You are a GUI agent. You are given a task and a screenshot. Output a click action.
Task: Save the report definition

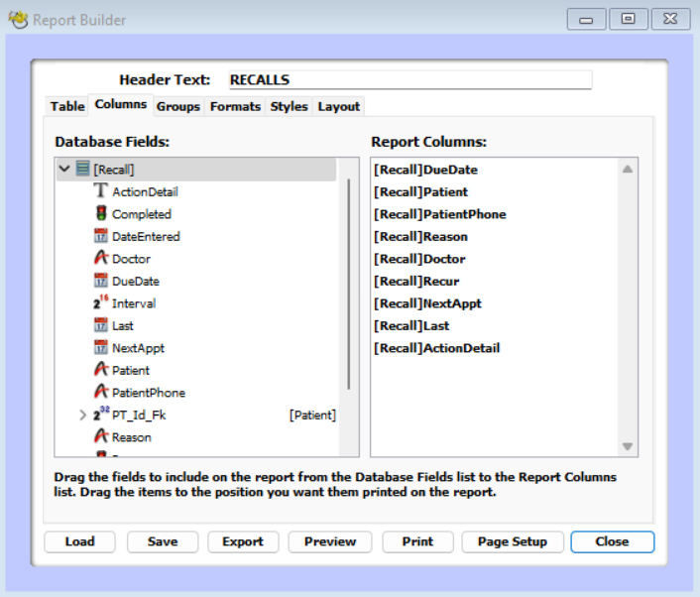click(163, 541)
